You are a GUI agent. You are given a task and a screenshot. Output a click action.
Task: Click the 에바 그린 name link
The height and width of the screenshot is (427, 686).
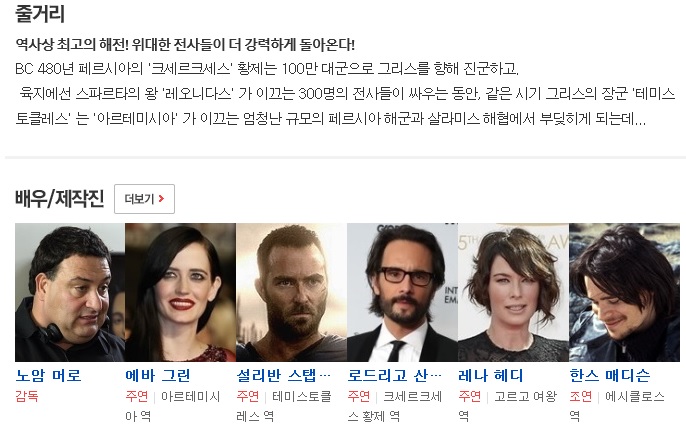coord(158,375)
